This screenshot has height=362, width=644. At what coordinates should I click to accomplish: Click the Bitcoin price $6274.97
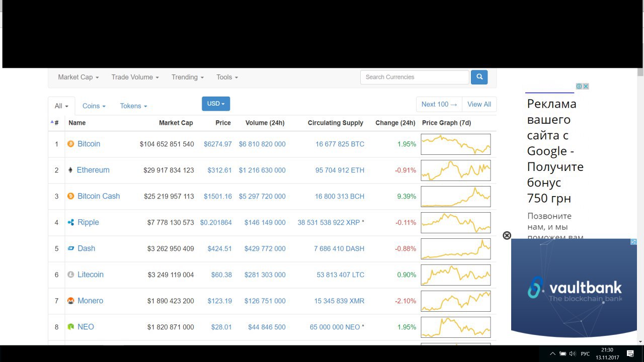pyautogui.click(x=218, y=144)
